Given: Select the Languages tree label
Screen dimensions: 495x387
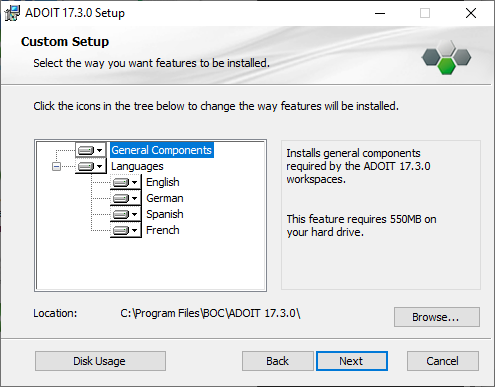Looking at the screenshot, I should click(x=137, y=166).
